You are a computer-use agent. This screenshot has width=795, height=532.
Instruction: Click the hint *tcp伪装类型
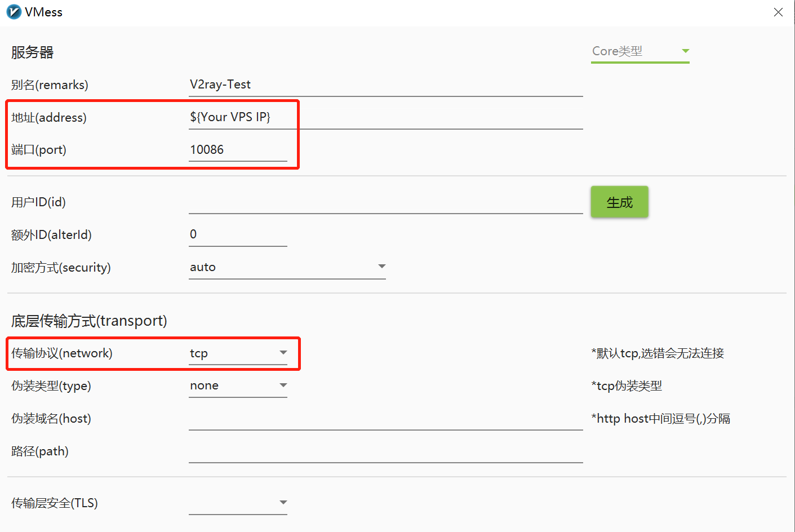pyautogui.click(x=627, y=386)
